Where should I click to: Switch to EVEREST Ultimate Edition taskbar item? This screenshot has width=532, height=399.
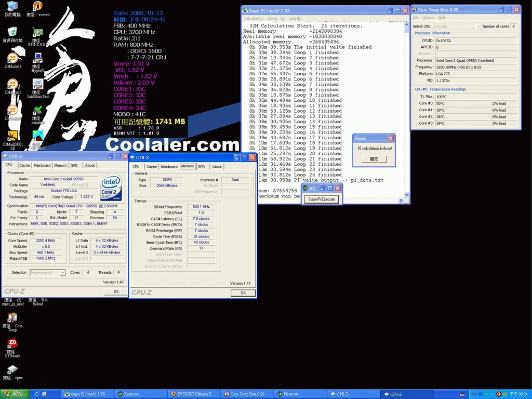coord(194,394)
